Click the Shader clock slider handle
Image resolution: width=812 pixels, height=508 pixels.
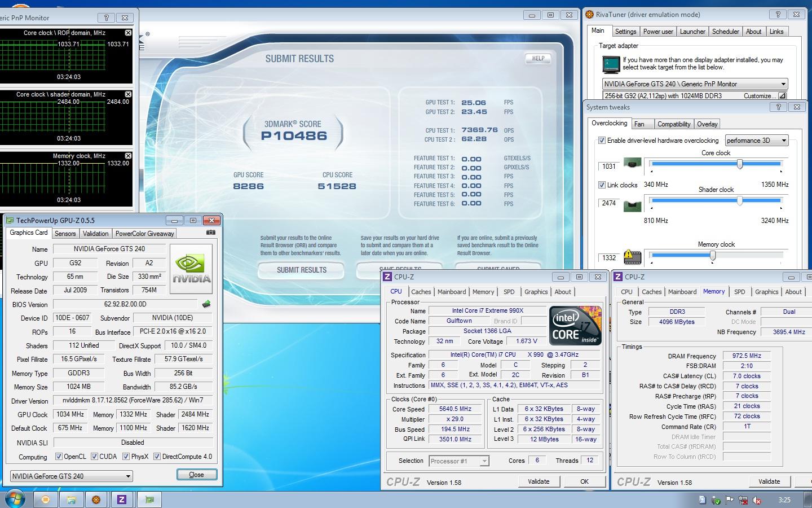pyautogui.click(x=739, y=200)
